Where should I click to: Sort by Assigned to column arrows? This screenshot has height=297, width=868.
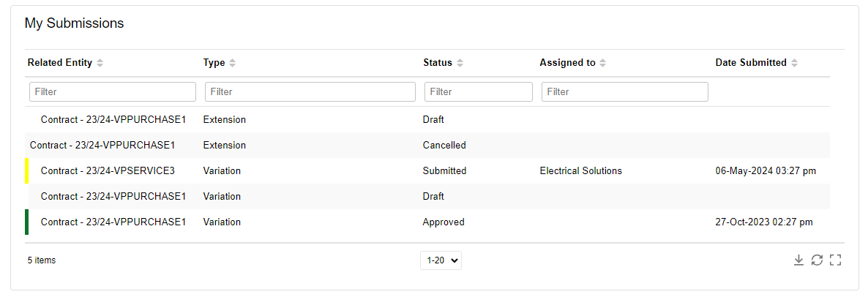tap(603, 63)
